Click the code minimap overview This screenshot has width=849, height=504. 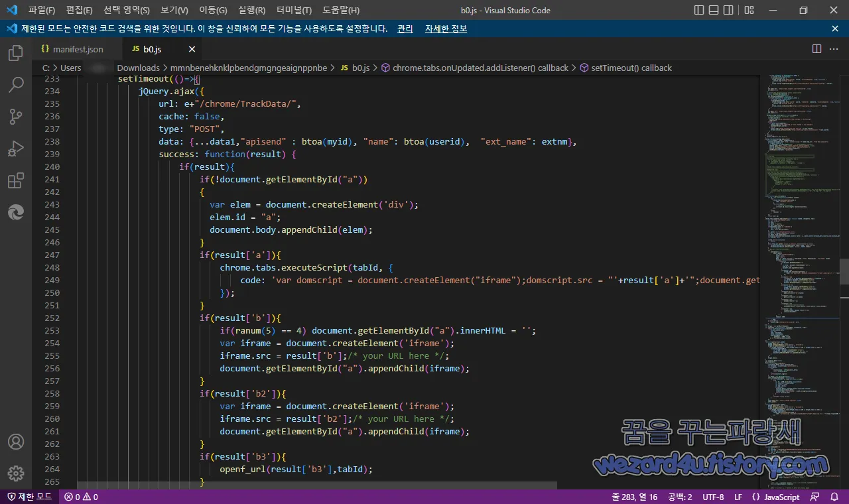pyautogui.click(x=799, y=282)
